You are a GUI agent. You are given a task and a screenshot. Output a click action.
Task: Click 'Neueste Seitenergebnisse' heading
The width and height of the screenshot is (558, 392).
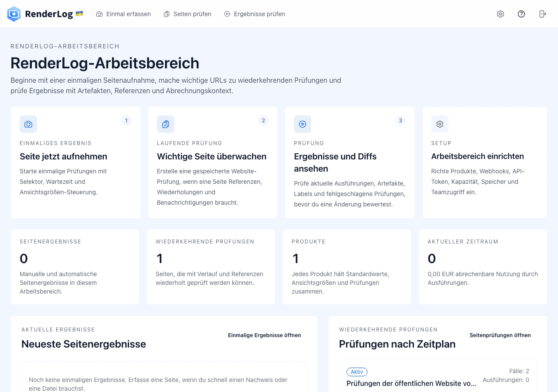pos(84,344)
